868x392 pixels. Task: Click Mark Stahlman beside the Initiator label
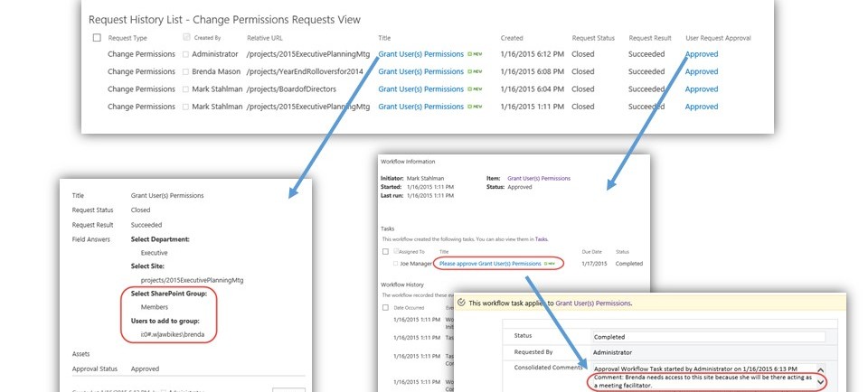tap(426, 179)
